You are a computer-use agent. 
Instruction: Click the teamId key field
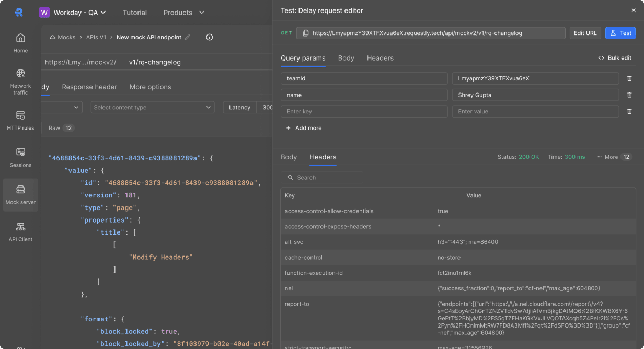pyautogui.click(x=364, y=78)
